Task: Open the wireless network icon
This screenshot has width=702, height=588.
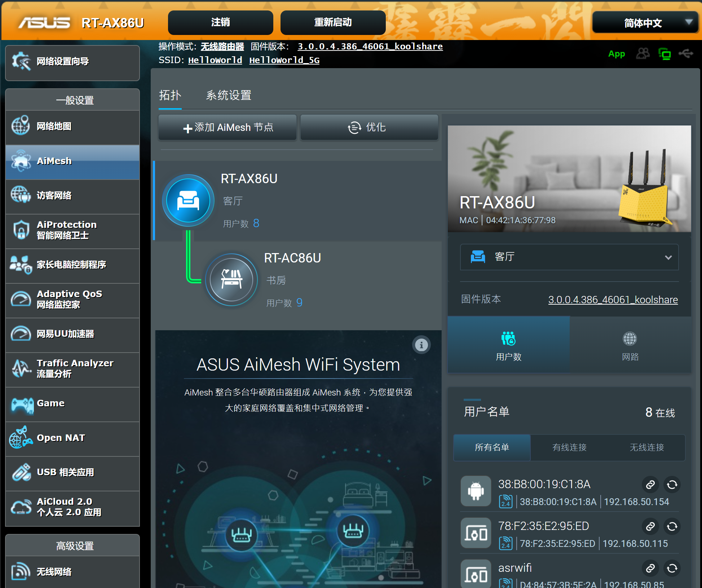Action: [21, 571]
